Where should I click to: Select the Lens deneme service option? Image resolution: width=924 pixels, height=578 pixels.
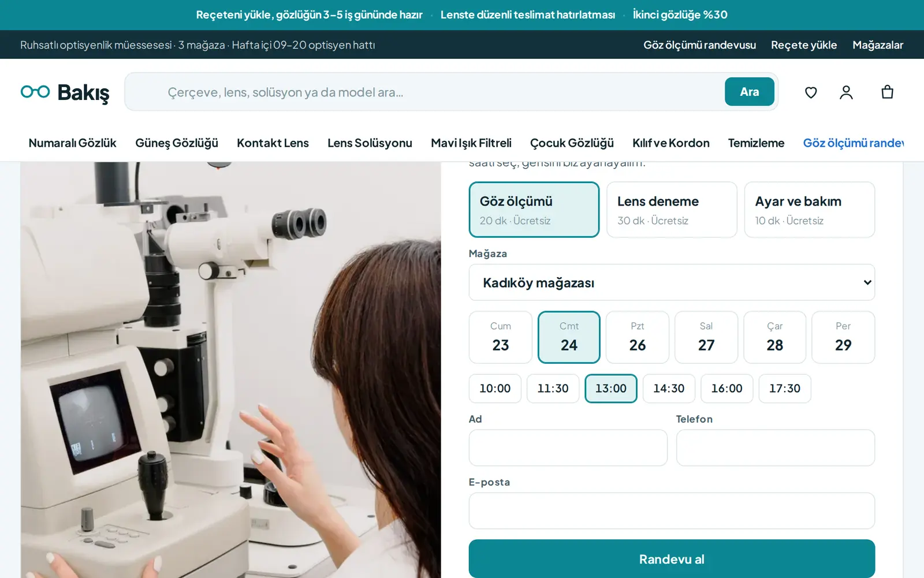click(x=672, y=210)
